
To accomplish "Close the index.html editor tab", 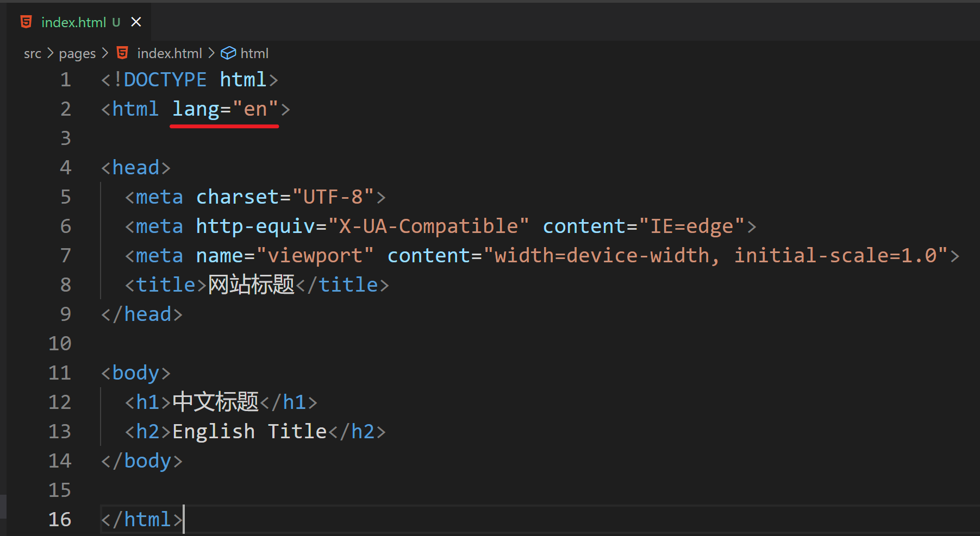I will tap(136, 22).
